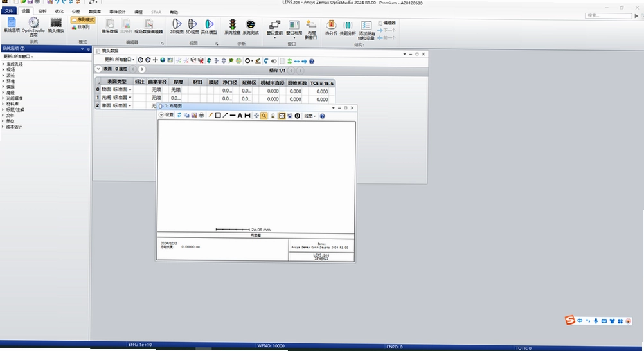The width and height of the screenshot is (644, 351).
Task: Toggle the fit-to-window icon in layout toolbar
Action: pos(282,116)
